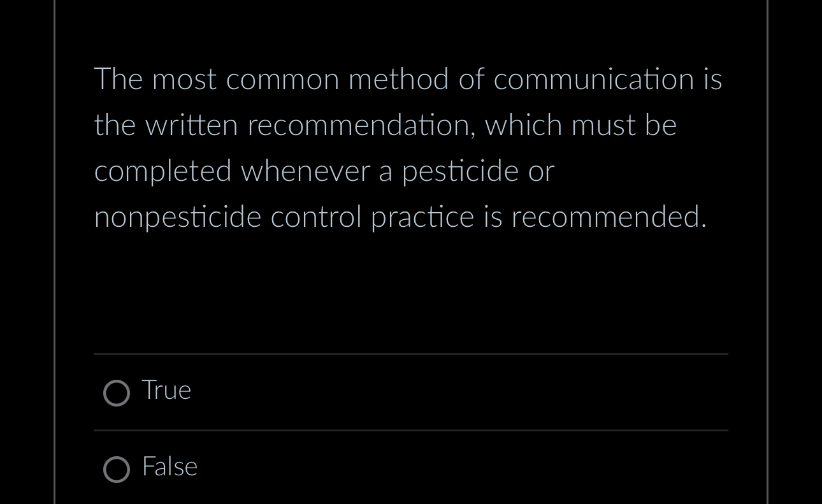Click the False label text
This screenshot has height=504, width=822.
pyautogui.click(x=169, y=466)
